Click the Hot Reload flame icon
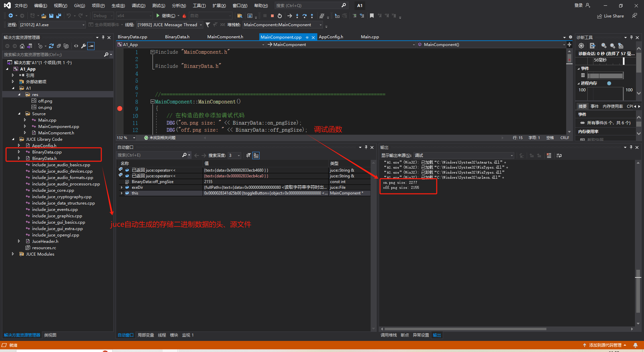Screen dimensions: 644x352 click(x=184, y=16)
